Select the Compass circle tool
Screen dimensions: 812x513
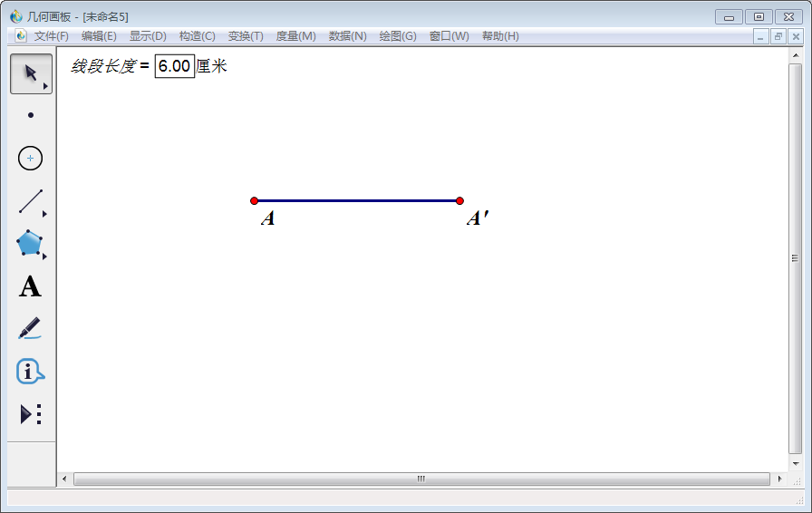click(x=30, y=158)
